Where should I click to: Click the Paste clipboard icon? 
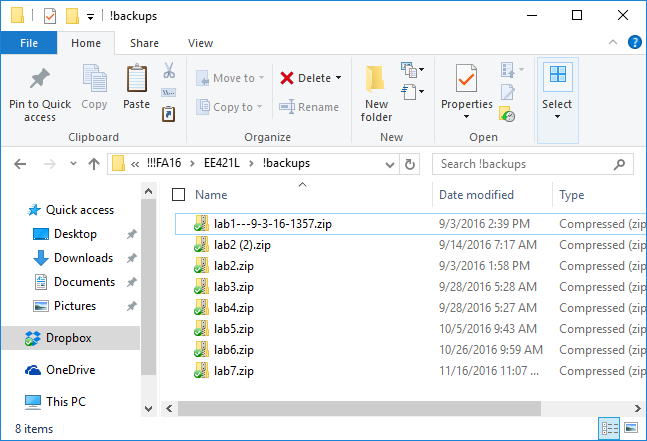click(x=137, y=78)
